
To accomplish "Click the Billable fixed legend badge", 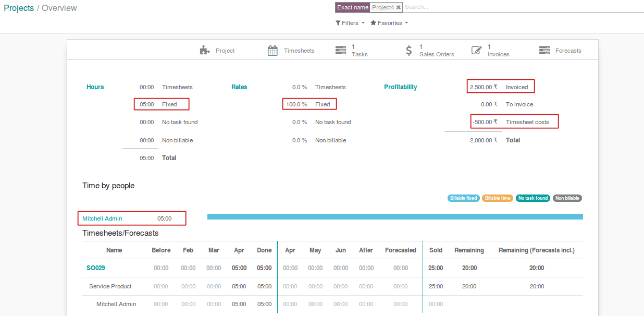I will click(464, 198).
